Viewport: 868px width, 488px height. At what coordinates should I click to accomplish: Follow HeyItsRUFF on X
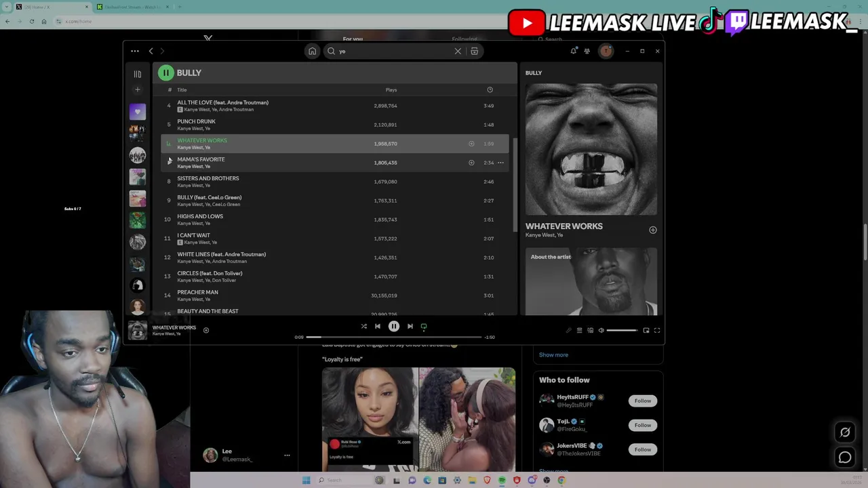[642, 401]
